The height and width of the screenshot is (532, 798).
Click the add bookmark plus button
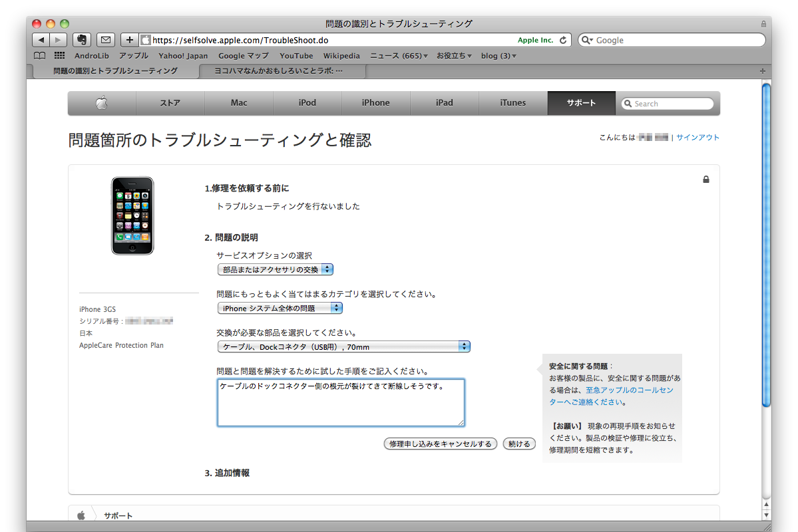[130, 40]
